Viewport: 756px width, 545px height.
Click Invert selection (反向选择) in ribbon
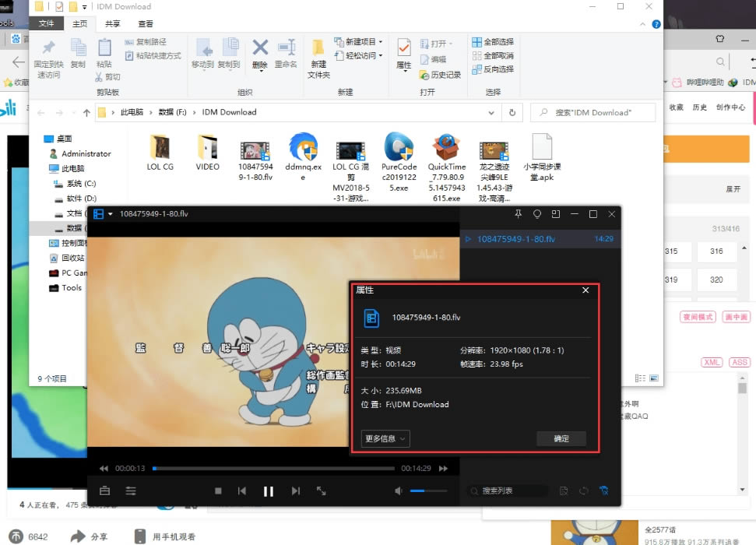click(x=493, y=69)
